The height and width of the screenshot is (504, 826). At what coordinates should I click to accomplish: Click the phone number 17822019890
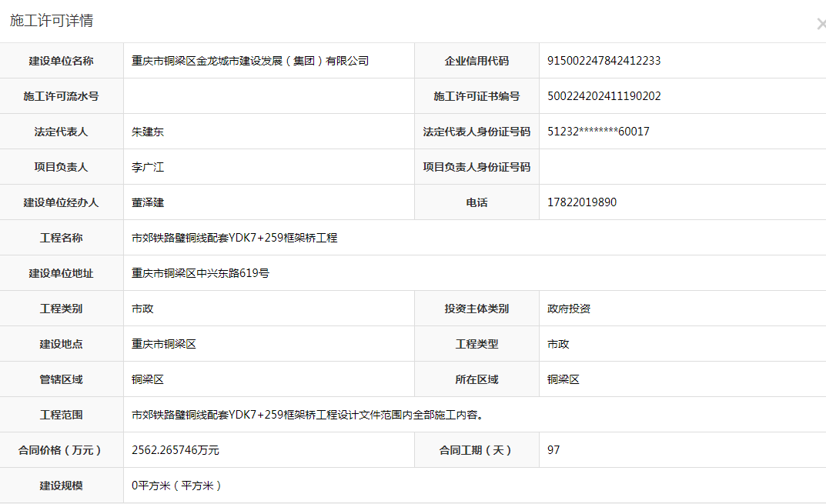click(581, 202)
